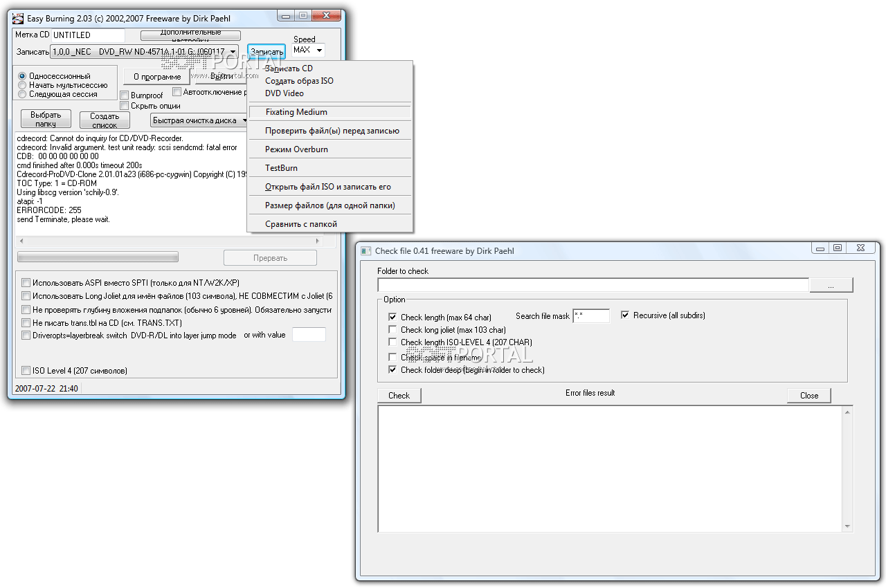Uncheck Recursive (all subdirs) option

626,315
